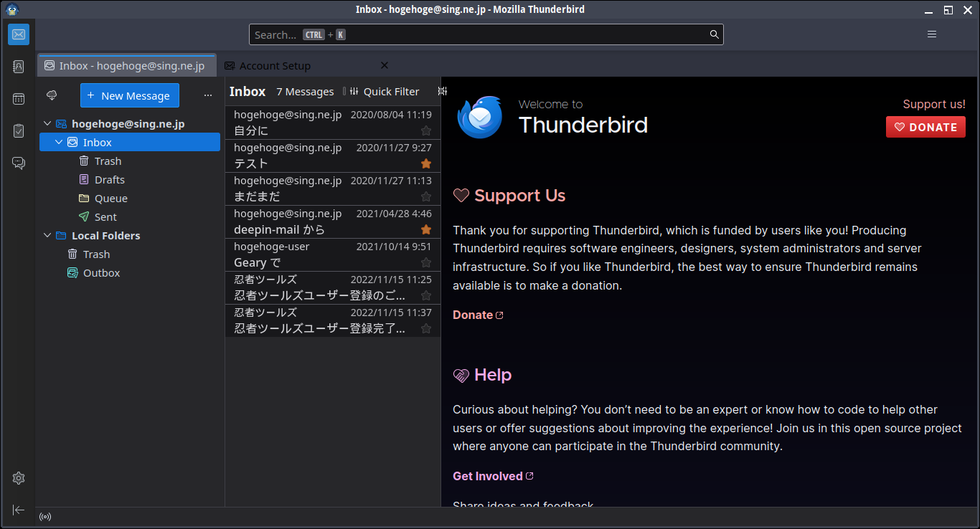This screenshot has height=529, width=980.
Task: Close the Account Setup tab
Action: point(384,65)
